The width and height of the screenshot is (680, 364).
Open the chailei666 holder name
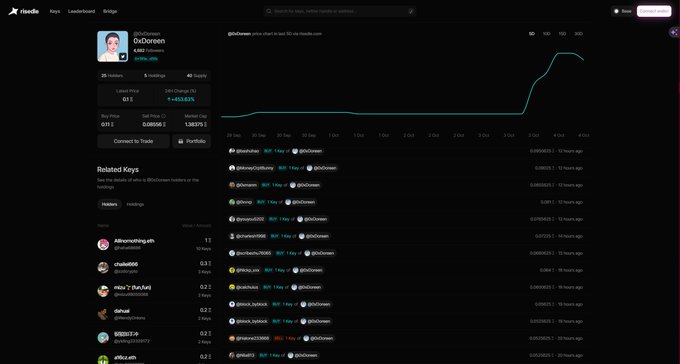pos(126,264)
